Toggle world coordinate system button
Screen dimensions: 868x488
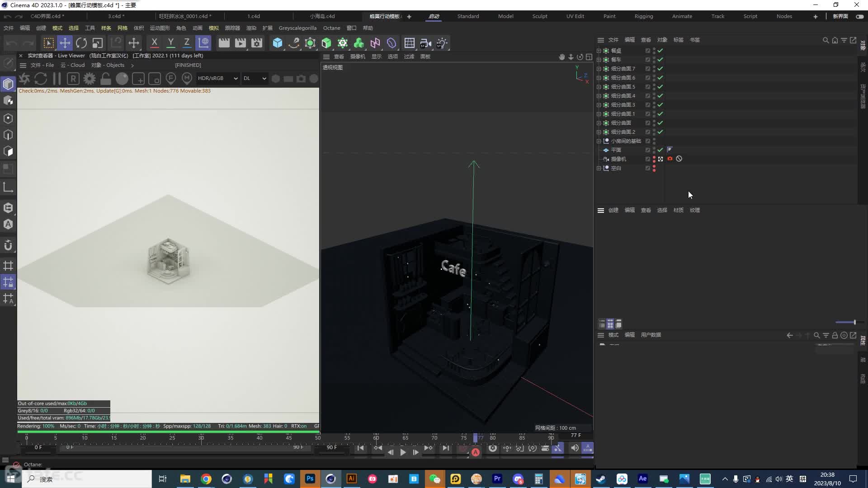point(204,43)
